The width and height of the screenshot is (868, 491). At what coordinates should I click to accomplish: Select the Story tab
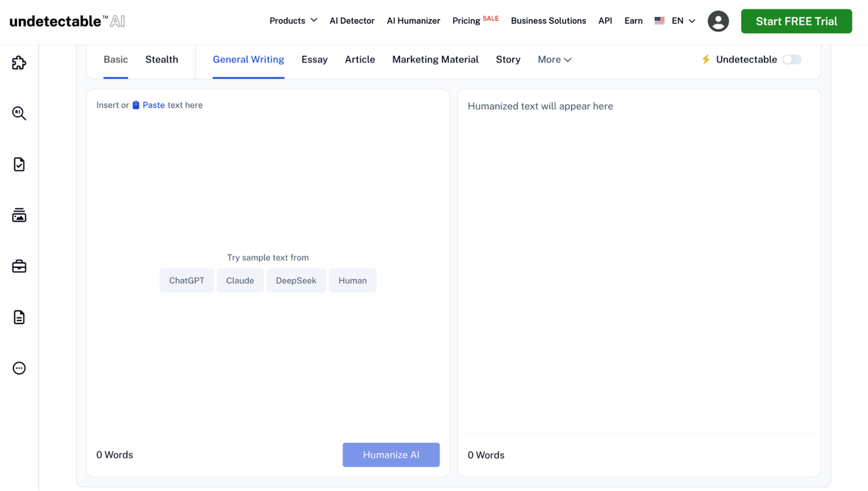[x=508, y=60]
